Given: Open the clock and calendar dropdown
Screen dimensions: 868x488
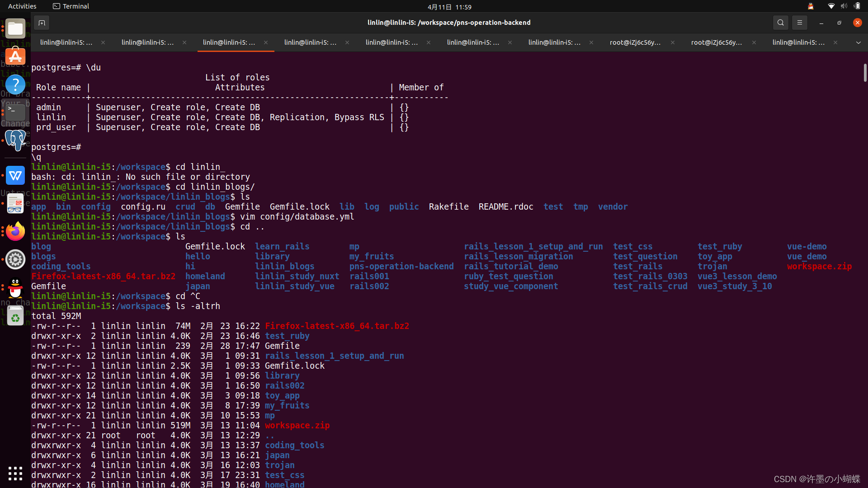Looking at the screenshot, I should (449, 7).
